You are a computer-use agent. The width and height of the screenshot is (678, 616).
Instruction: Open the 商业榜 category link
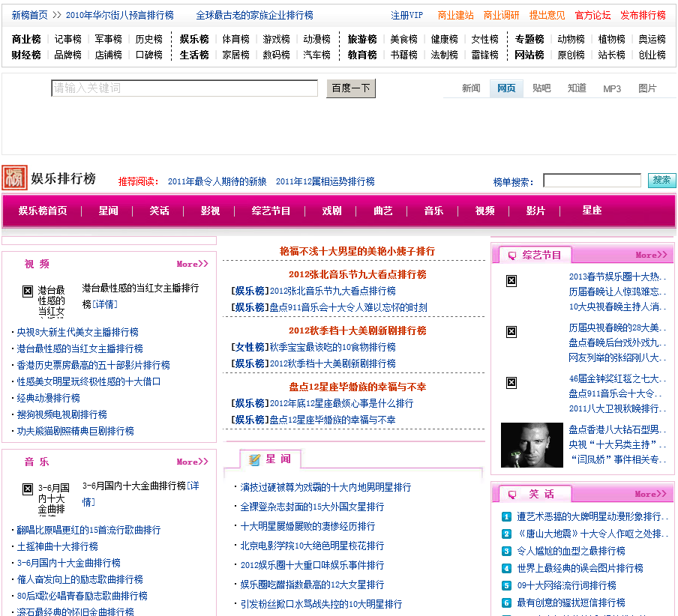26,39
